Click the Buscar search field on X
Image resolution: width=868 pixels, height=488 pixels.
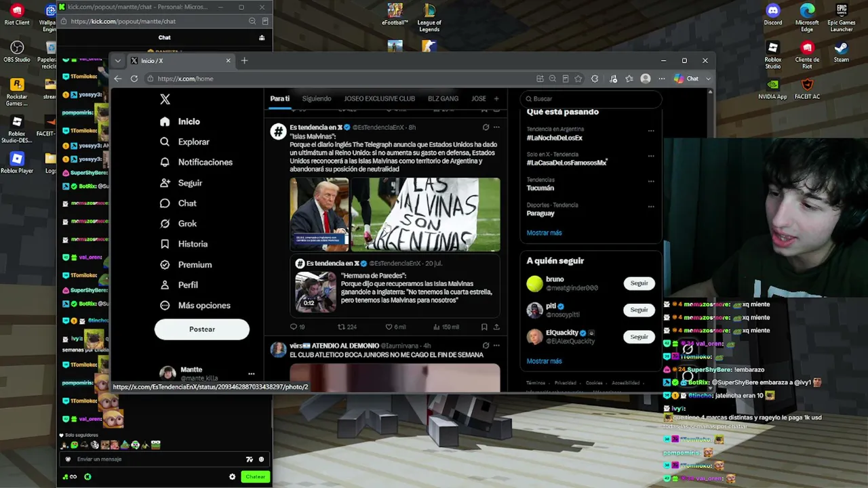coord(590,98)
